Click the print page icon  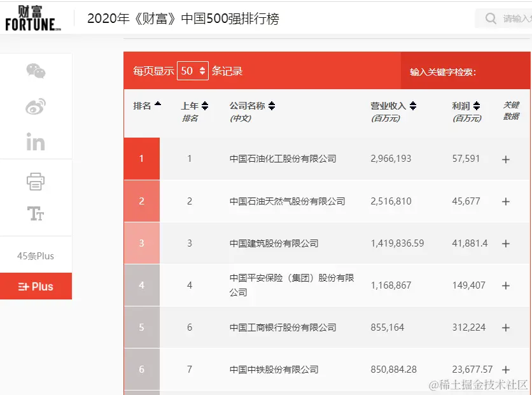tap(36, 182)
